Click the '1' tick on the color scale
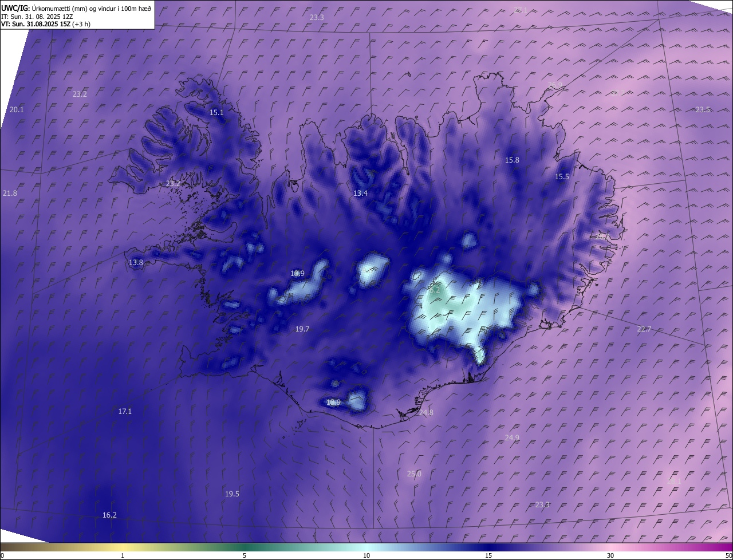This screenshot has height=560, width=733. pos(123,555)
